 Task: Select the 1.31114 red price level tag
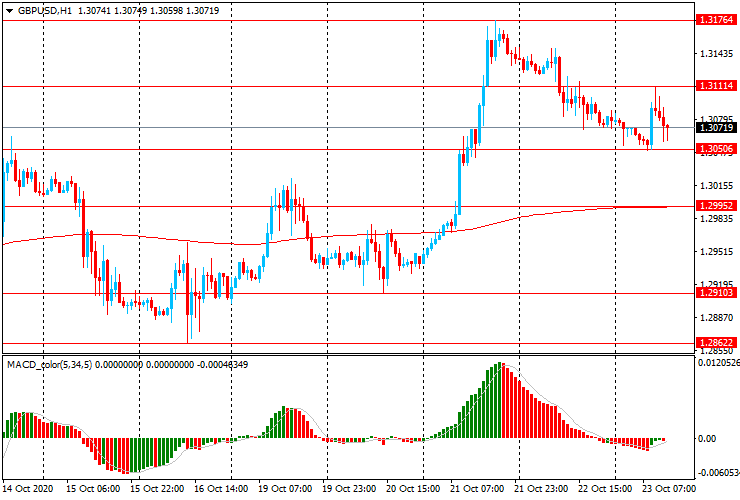pyautogui.click(x=716, y=86)
